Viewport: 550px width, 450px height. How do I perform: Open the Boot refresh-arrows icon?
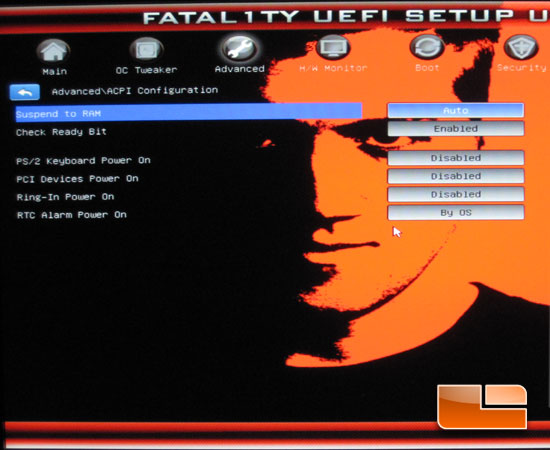(x=427, y=47)
